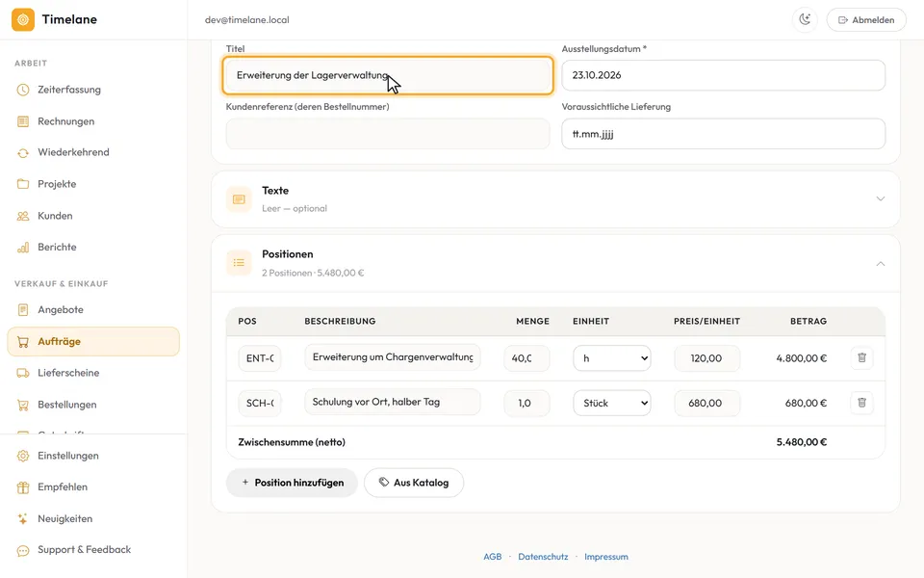Click the price field showing 120,00
This screenshot has width=924, height=578.
(706, 358)
